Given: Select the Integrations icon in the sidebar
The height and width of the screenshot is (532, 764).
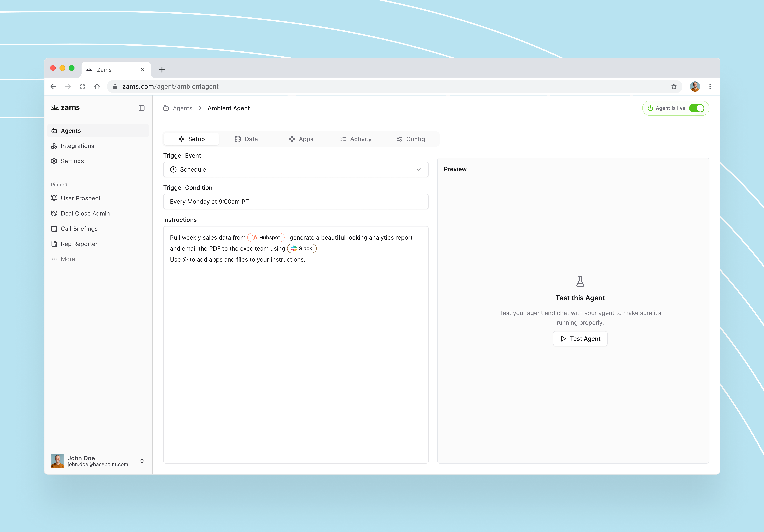Looking at the screenshot, I should point(54,146).
